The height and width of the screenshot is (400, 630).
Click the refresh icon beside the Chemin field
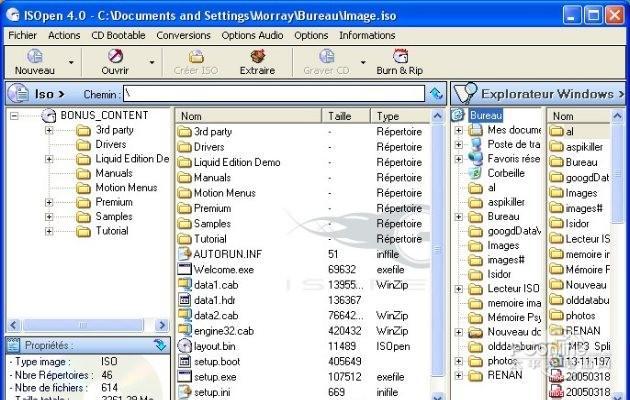pyautogui.click(x=436, y=94)
